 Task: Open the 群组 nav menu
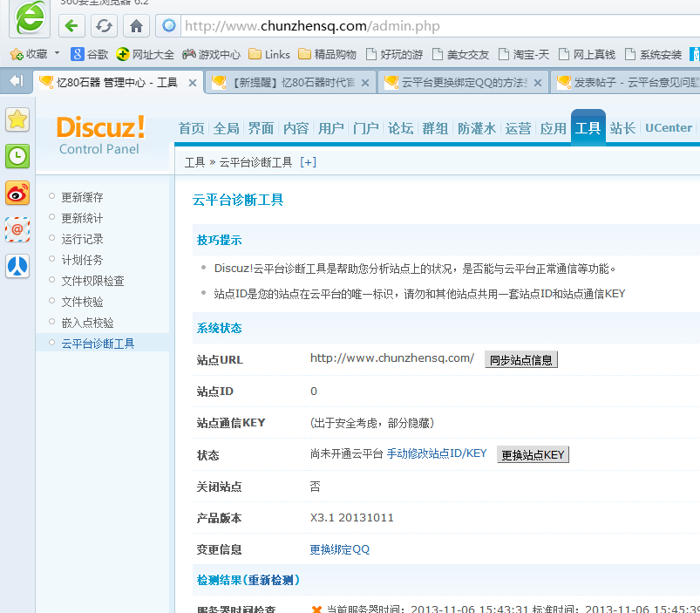point(435,128)
